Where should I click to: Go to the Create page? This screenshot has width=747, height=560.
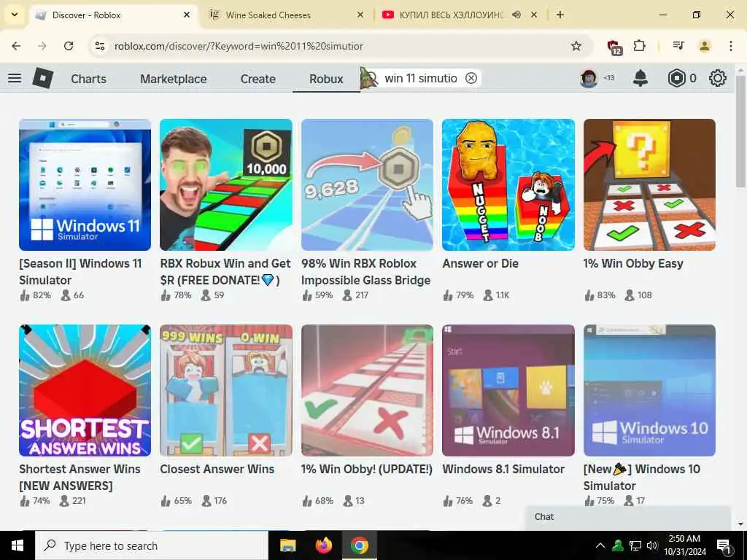[x=258, y=79]
